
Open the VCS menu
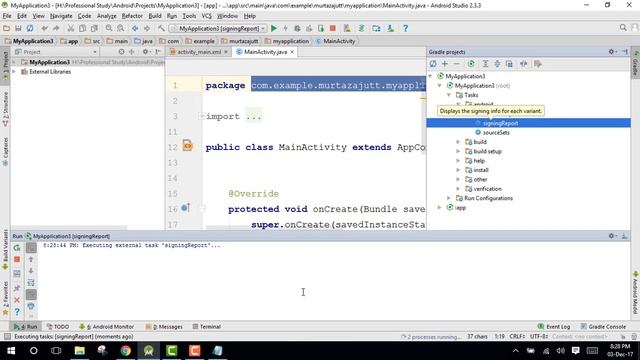207,16
